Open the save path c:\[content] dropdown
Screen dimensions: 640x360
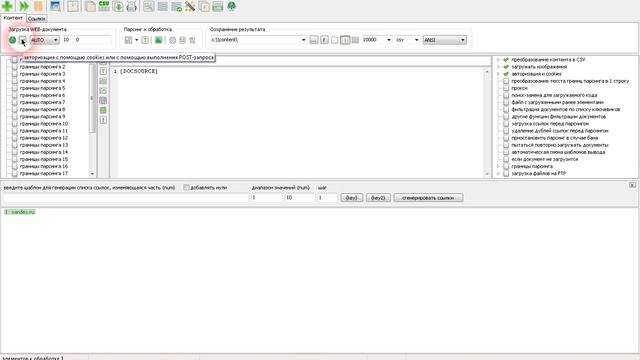[x=303, y=40]
